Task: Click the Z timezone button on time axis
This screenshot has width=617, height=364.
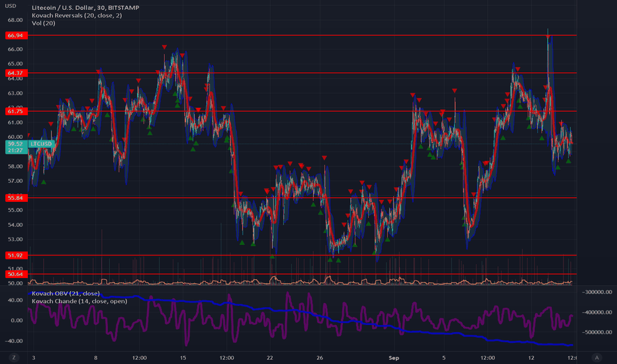Action: [14, 357]
